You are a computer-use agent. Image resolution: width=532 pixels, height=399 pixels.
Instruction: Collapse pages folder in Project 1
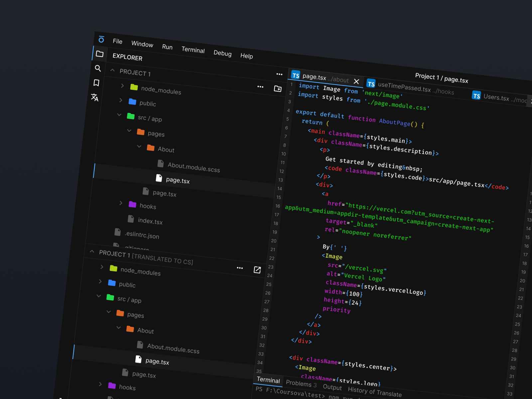(x=129, y=131)
